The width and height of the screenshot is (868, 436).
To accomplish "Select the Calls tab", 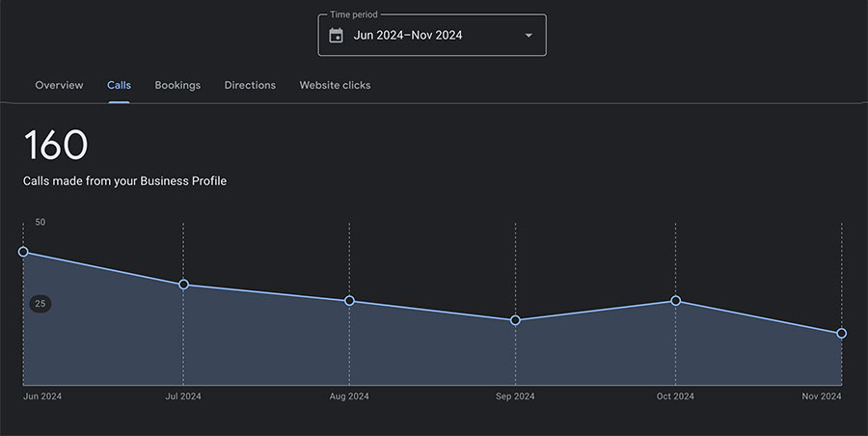I will tap(119, 85).
